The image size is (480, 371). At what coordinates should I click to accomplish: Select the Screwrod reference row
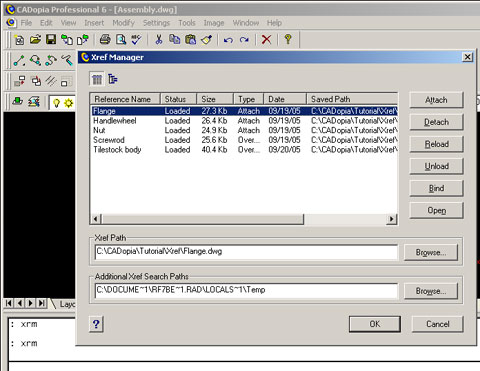[x=245, y=140]
